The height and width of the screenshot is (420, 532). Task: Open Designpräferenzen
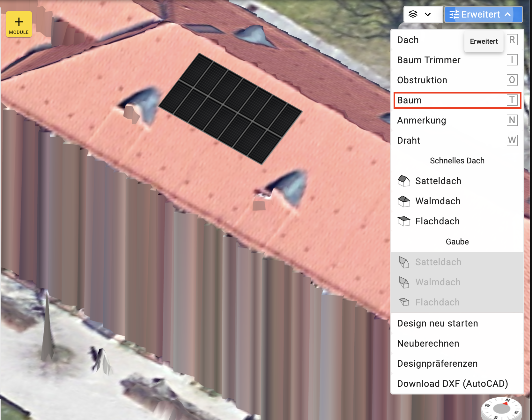coord(457,364)
